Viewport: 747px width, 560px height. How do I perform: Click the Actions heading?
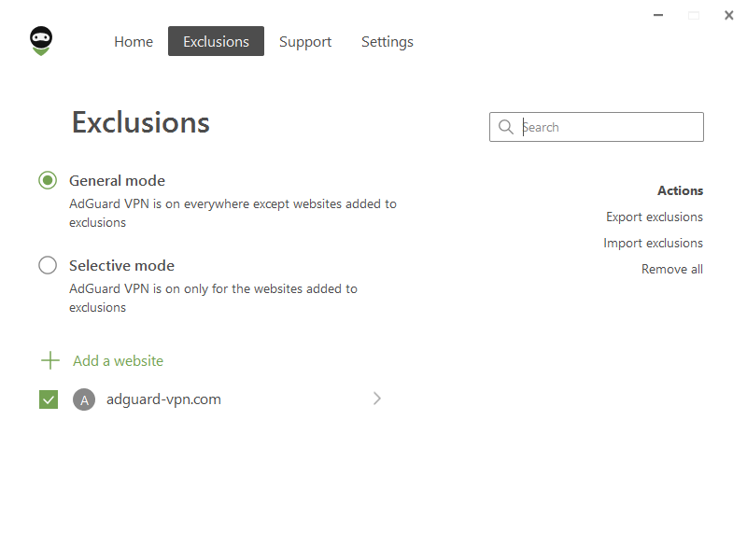(680, 190)
